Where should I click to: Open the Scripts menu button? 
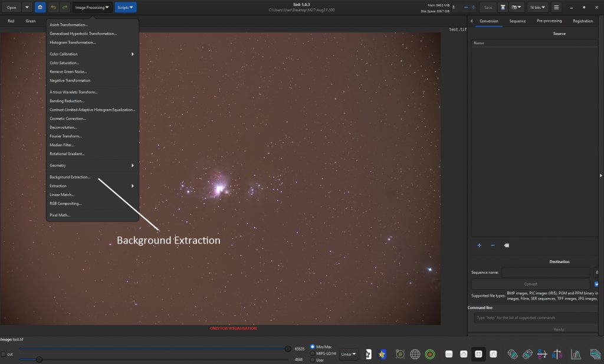[125, 8]
